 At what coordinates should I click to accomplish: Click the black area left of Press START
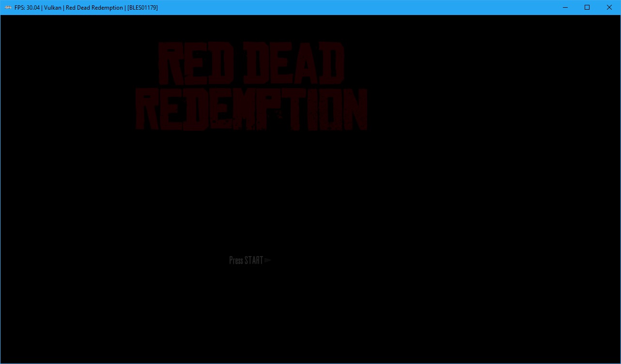121,260
